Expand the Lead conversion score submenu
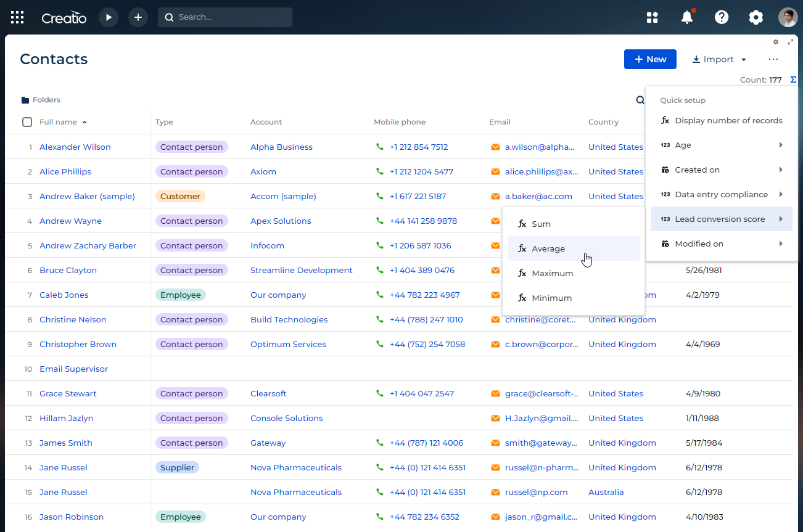803x532 pixels. [x=722, y=219]
